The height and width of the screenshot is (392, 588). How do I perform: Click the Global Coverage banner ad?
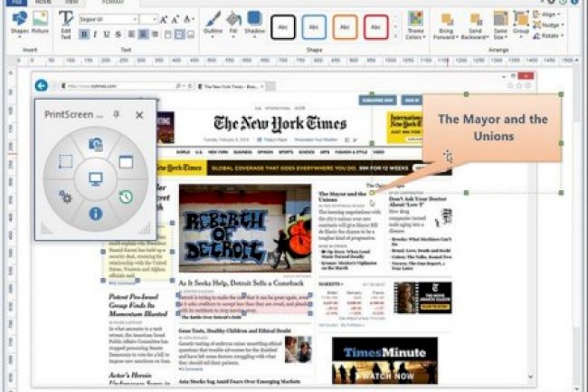click(x=304, y=167)
